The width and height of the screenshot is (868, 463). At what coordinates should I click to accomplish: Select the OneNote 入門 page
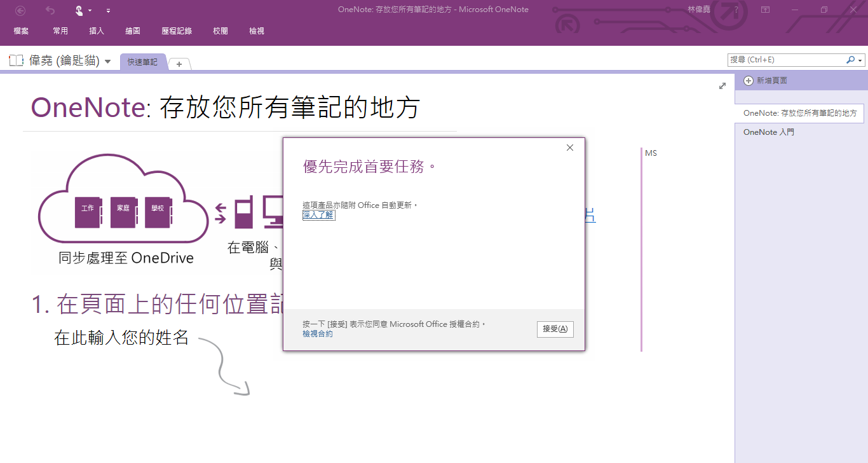[768, 132]
